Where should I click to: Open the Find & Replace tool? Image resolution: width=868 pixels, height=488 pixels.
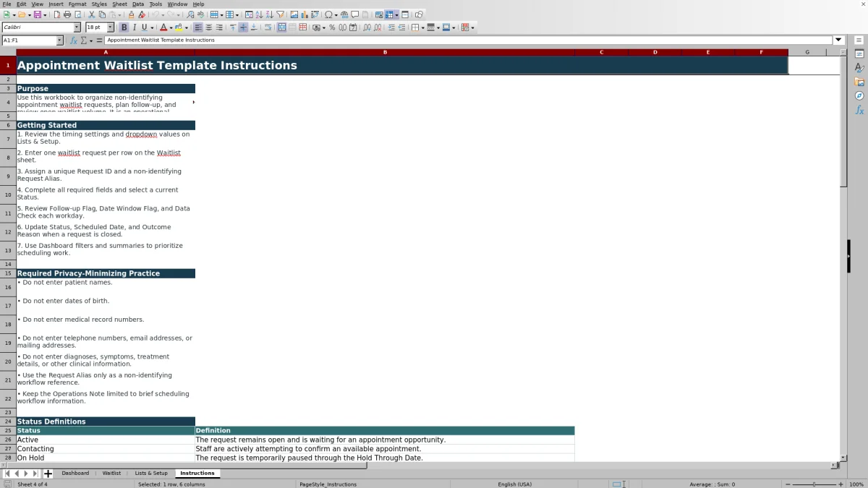(x=190, y=14)
